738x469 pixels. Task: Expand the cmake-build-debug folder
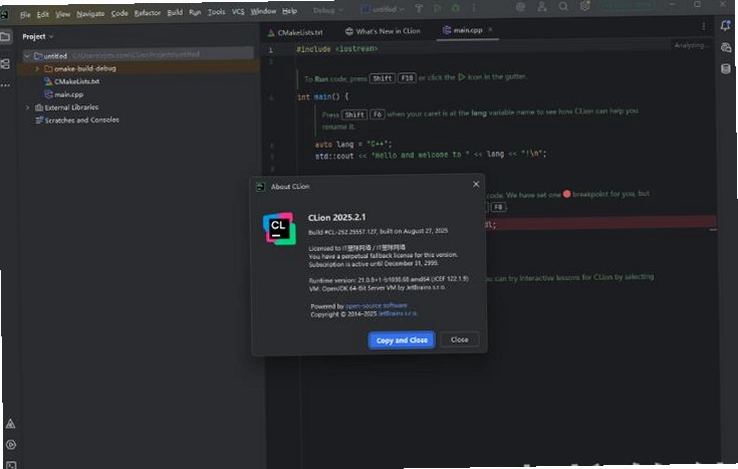(x=37, y=68)
